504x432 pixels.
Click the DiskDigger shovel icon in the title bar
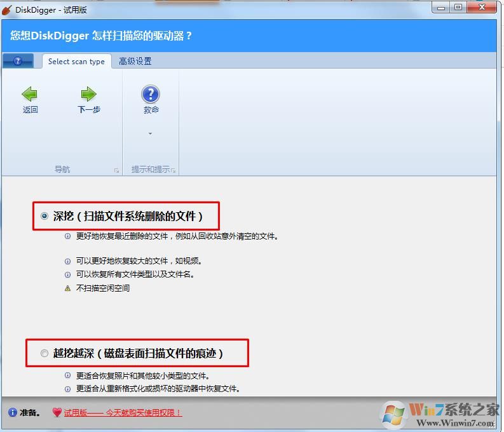7,10
